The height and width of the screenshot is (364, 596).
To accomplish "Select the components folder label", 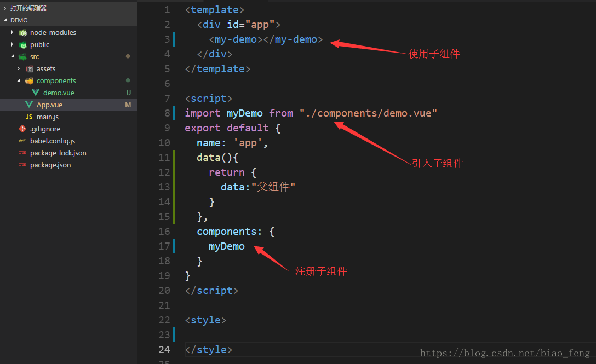I will (56, 80).
